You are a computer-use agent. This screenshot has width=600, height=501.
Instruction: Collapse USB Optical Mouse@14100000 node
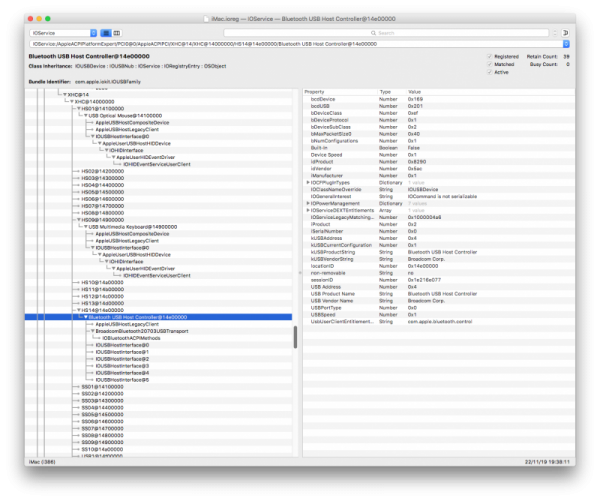[x=86, y=116]
